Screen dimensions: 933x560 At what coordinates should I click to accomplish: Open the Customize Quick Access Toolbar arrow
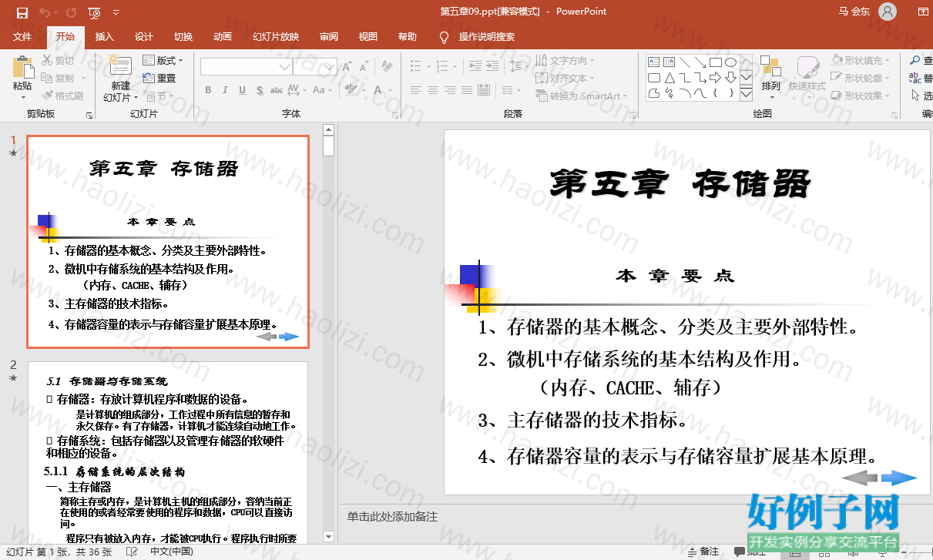tap(116, 12)
